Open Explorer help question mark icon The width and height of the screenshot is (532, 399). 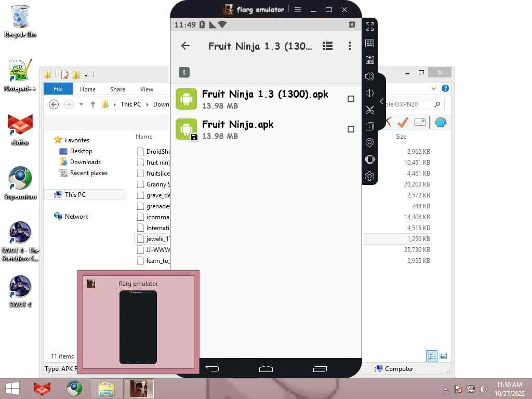[x=445, y=88]
